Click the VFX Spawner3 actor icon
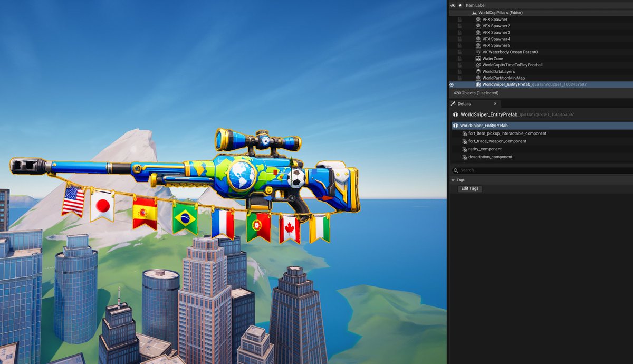This screenshot has height=364, width=633. tap(478, 32)
